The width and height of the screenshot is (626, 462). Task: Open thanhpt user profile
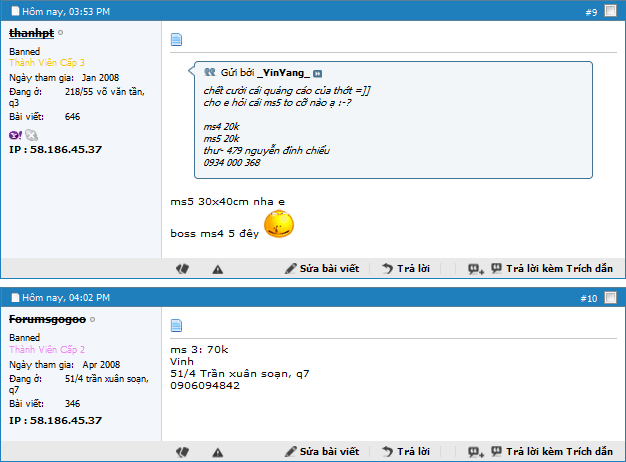point(32,33)
